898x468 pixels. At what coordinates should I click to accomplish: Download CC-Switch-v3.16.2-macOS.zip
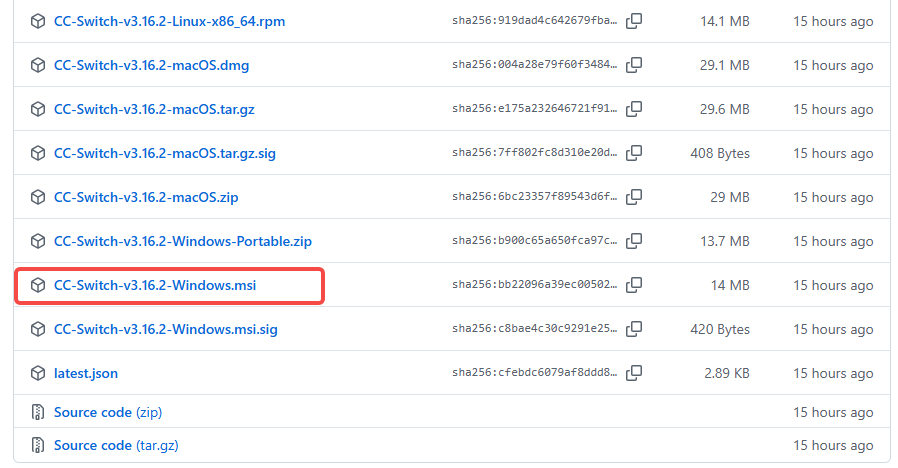point(146,197)
